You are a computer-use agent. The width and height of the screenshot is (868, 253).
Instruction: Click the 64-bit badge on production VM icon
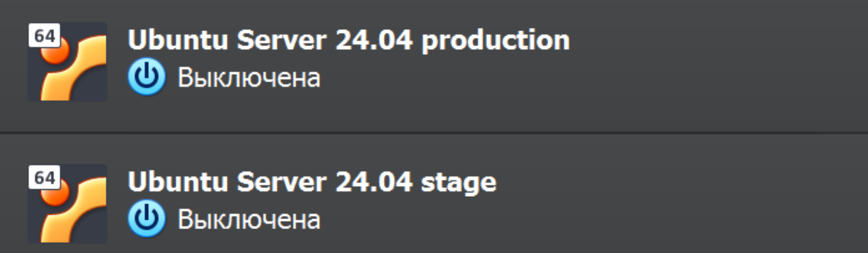click(44, 36)
